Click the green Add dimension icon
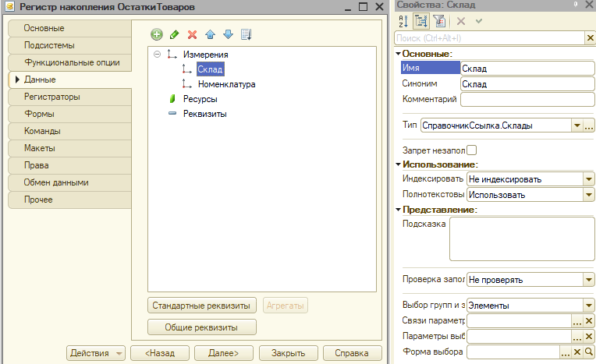This screenshot has width=596, height=364. (x=157, y=34)
